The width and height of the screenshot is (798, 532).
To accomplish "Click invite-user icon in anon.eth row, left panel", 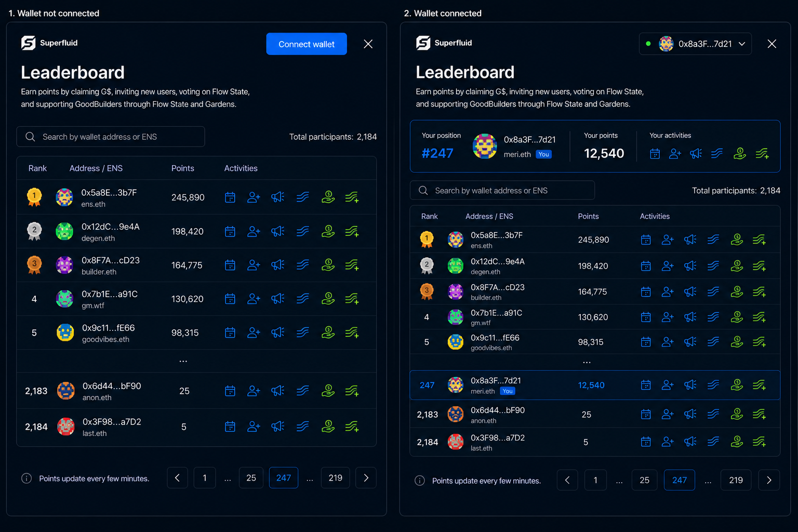I will [x=254, y=391].
